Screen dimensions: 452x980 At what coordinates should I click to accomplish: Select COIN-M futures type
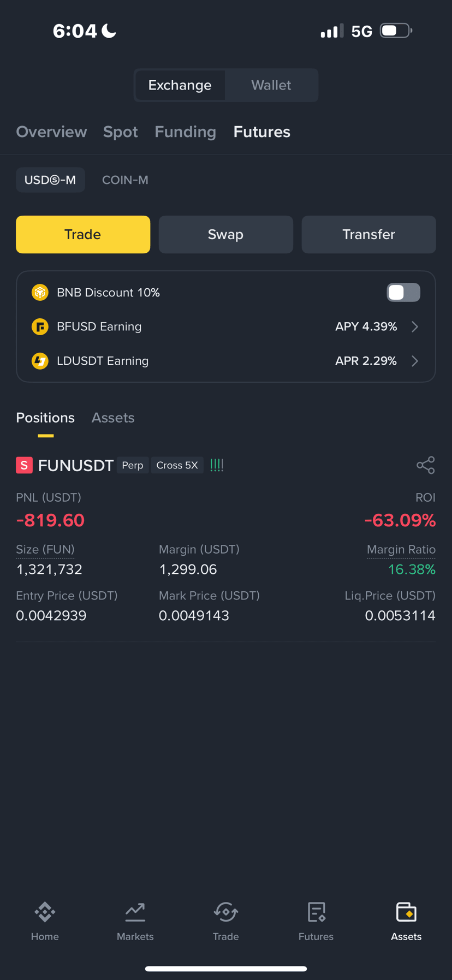point(125,180)
